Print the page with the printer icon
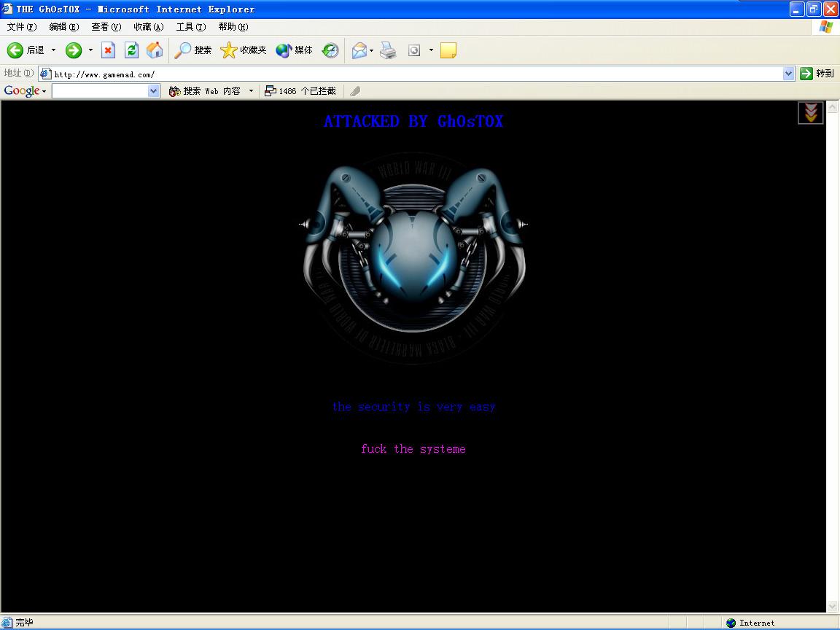This screenshot has height=630, width=840. (x=388, y=50)
